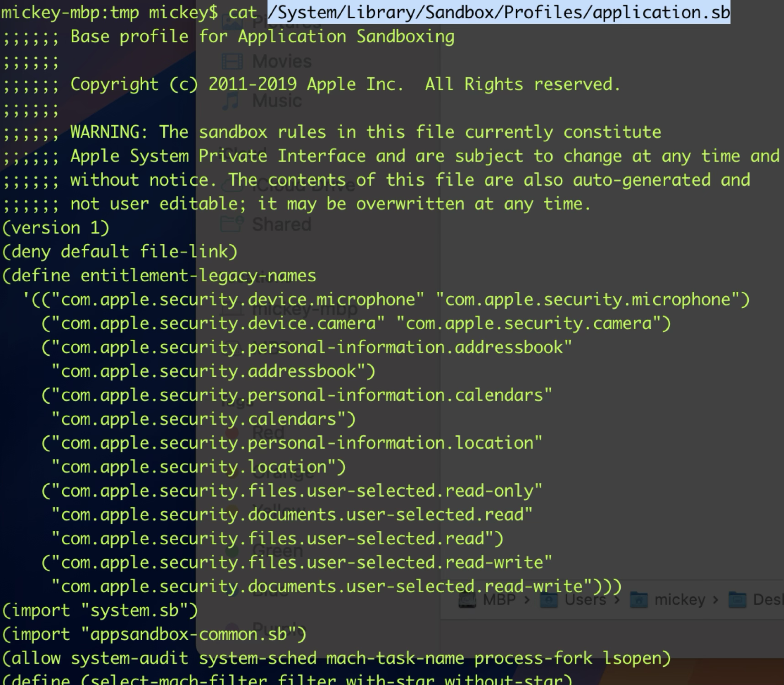Click the '(deny default file-link)' line

120,252
